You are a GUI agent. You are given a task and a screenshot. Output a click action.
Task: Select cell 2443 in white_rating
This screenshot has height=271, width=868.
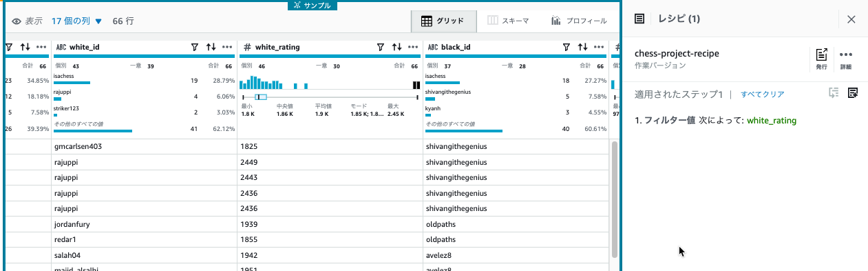[x=330, y=178]
